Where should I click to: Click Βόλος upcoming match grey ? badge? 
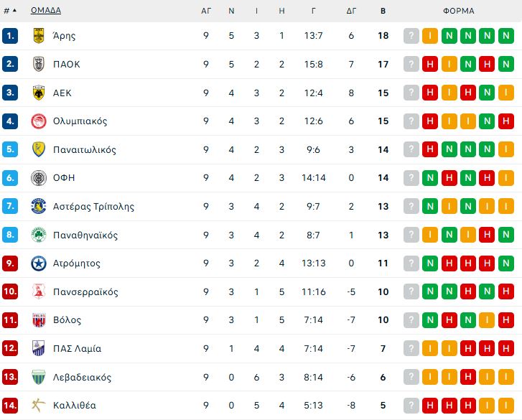coord(411,320)
